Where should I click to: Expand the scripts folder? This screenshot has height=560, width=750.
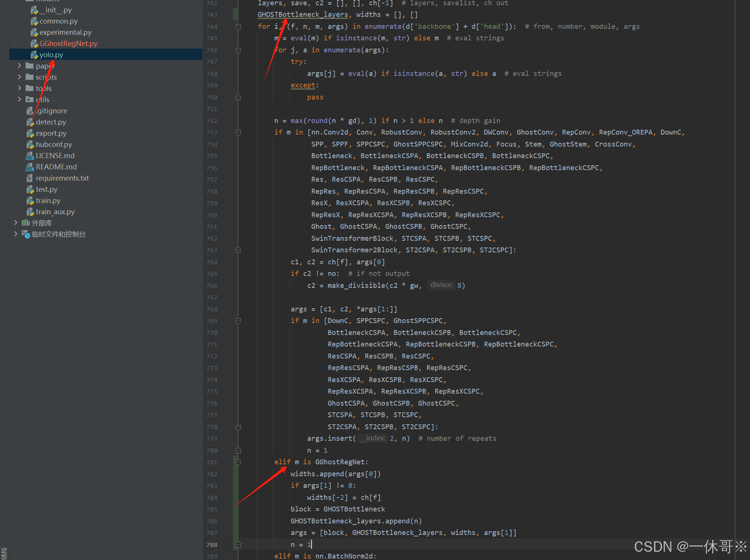click(x=19, y=77)
